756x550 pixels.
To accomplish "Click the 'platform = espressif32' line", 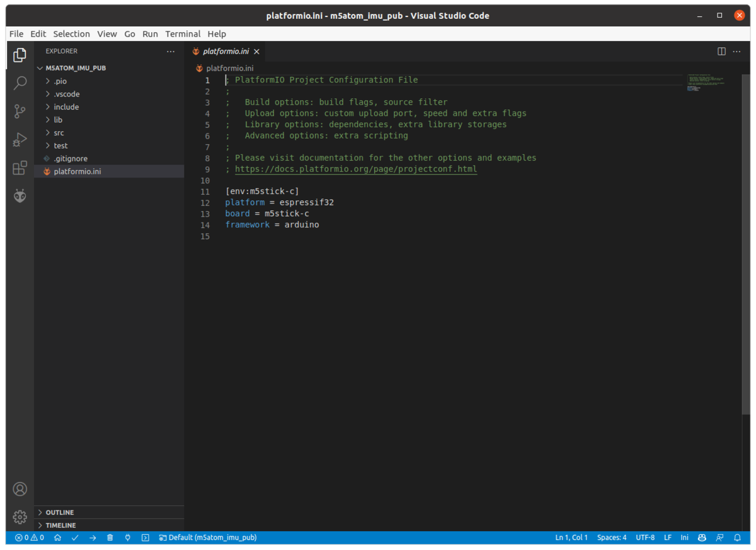I will [x=279, y=202].
